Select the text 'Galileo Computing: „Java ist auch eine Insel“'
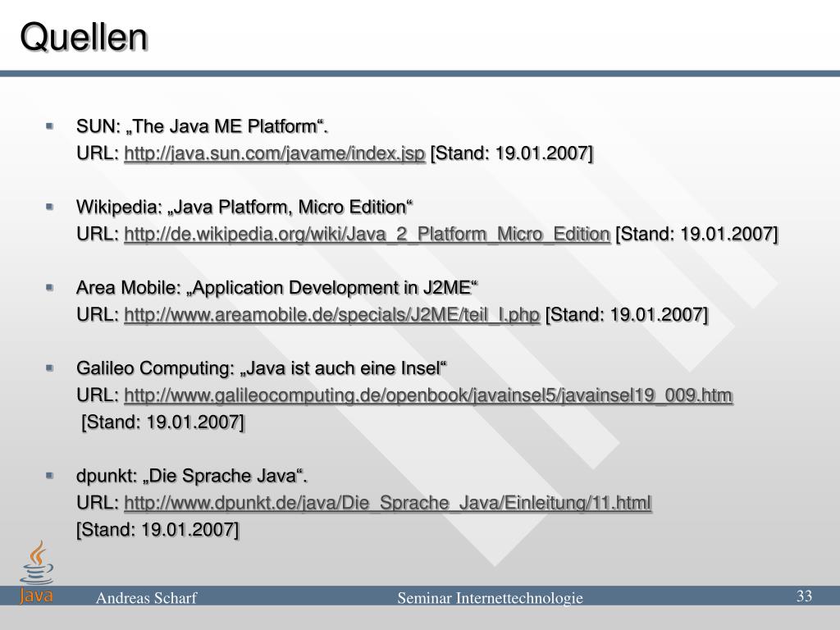 (262, 368)
